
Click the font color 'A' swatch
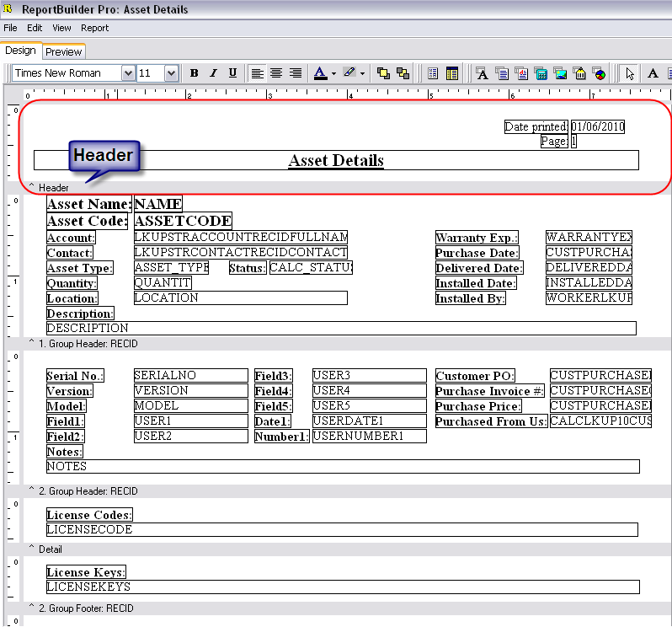(320, 73)
